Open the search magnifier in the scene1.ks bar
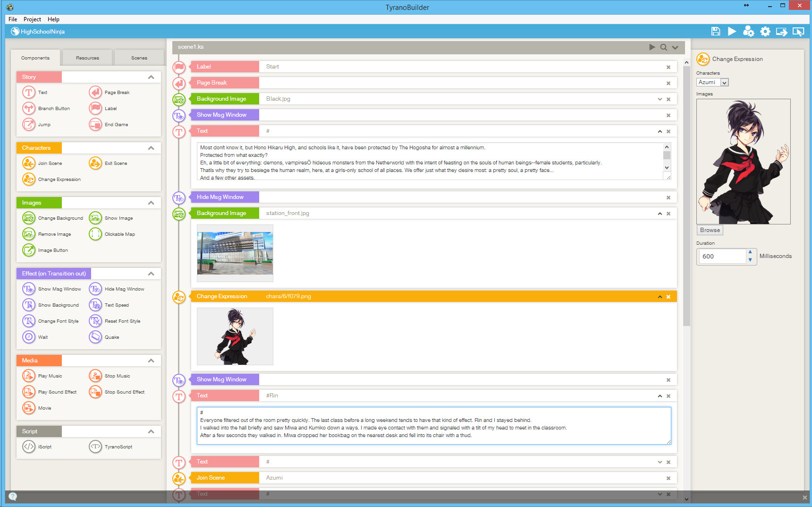 (664, 47)
